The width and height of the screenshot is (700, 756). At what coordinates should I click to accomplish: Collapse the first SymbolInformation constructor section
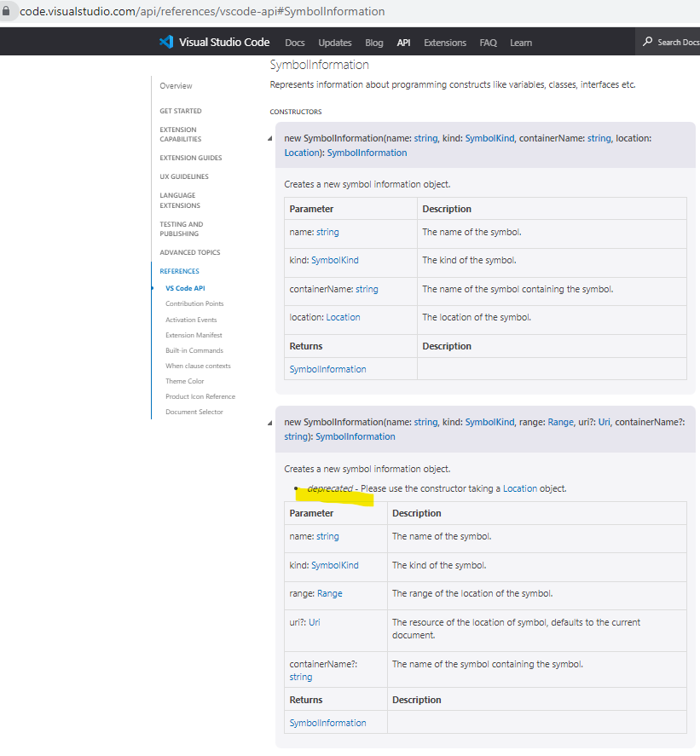(269, 138)
